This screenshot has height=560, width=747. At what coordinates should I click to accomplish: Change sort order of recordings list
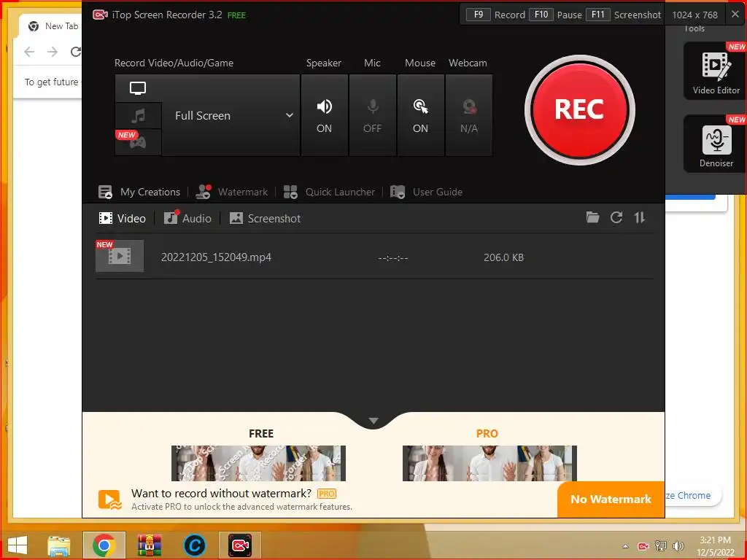click(639, 217)
